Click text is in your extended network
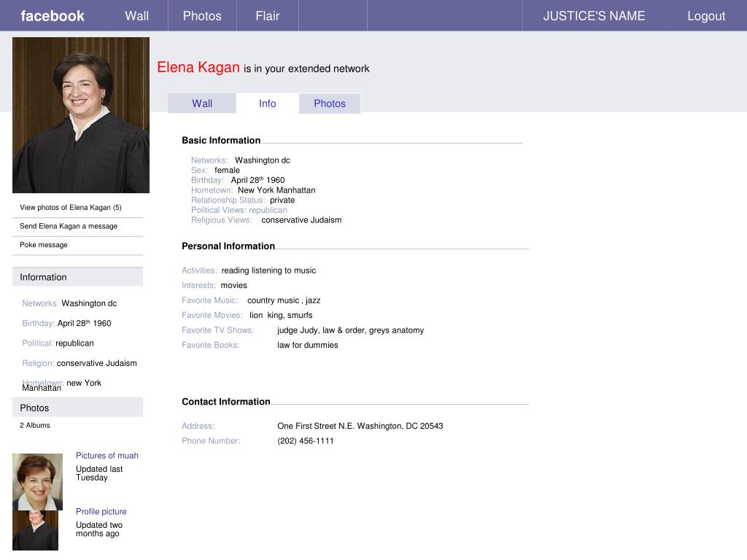 [306, 69]
